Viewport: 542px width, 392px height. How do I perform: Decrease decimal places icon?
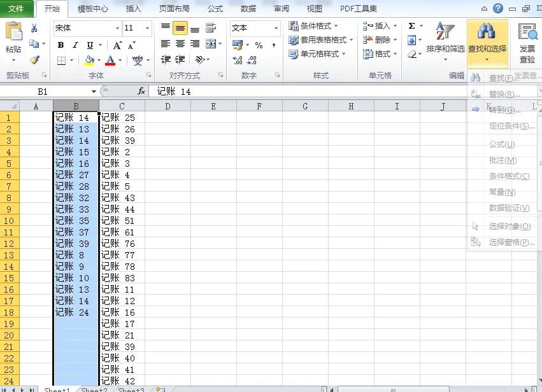coord(252,60)
